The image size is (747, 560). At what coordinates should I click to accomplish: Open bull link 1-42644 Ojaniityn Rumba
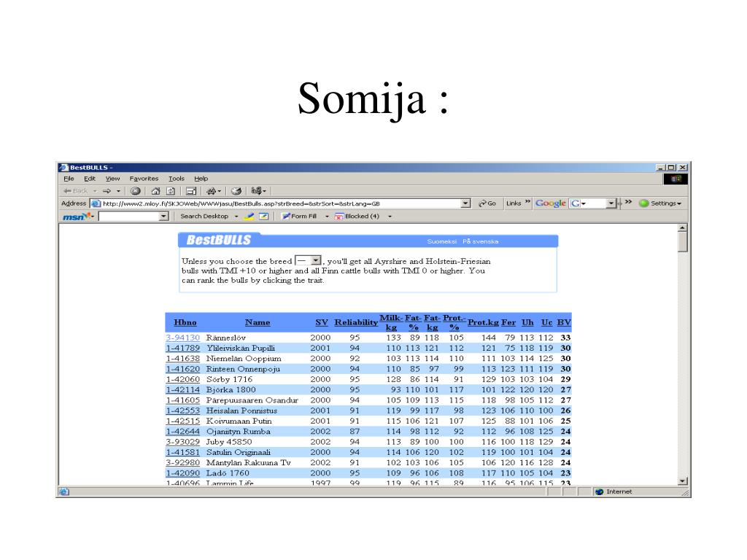click(x=183, y=432)
